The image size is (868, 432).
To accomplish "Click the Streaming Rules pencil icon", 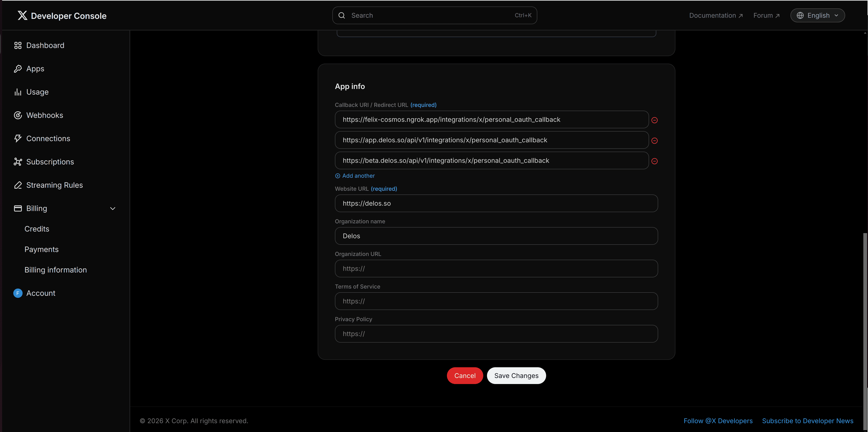I will point(18,185).
